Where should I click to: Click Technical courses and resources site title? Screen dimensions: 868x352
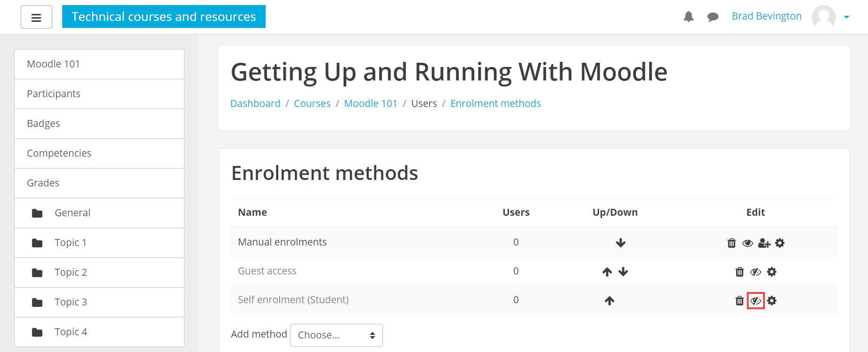point(164,17)
